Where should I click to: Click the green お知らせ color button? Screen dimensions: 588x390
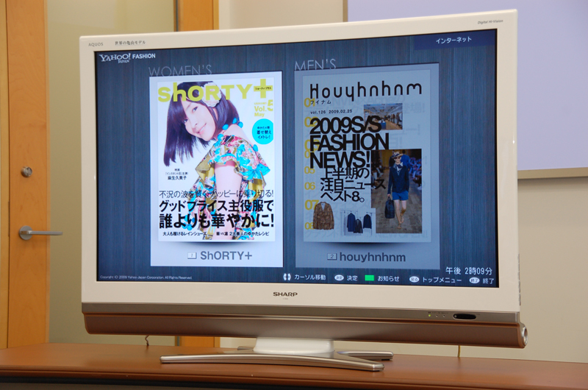coord(370,278)
